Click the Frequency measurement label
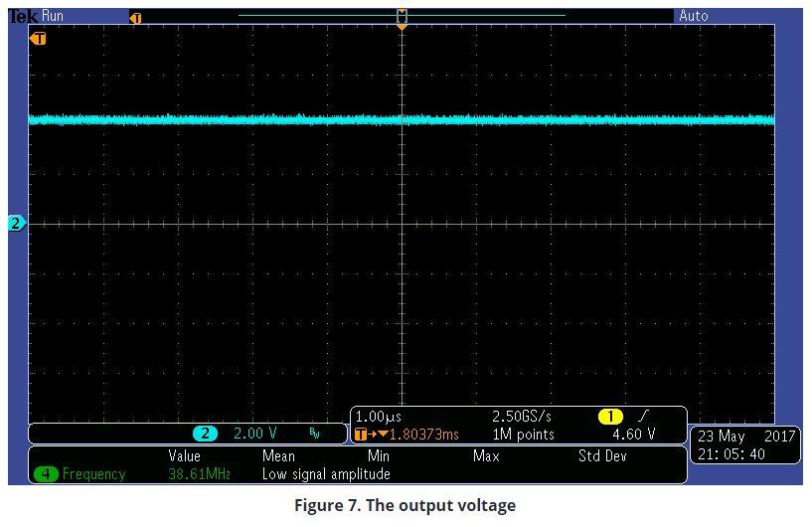 pos(93,473)
